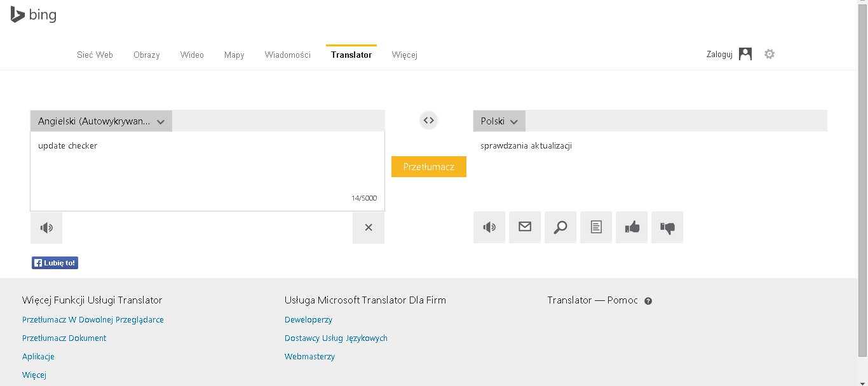The height and width of the screenshot is (386, 868).
Task: Open the Wiadomości tab
Action: [288, 55]
